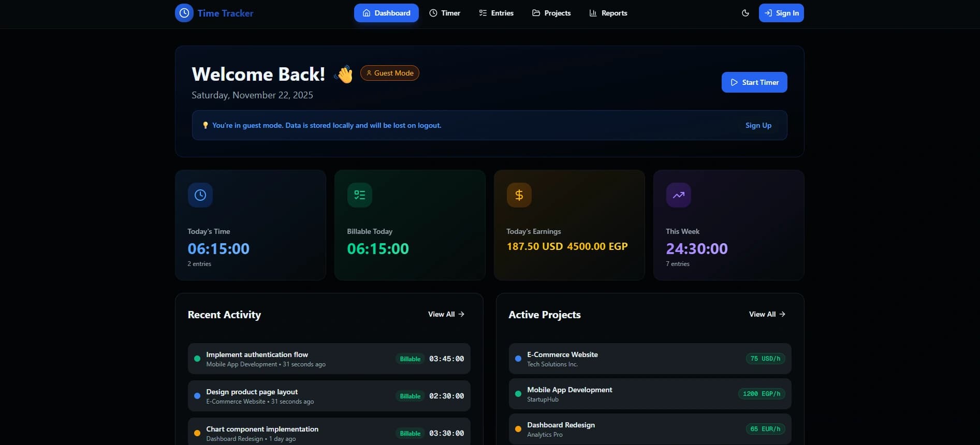The image size is (980, 445).
Task: Click the Analytics Pro client name
Action: pos(545,435)
